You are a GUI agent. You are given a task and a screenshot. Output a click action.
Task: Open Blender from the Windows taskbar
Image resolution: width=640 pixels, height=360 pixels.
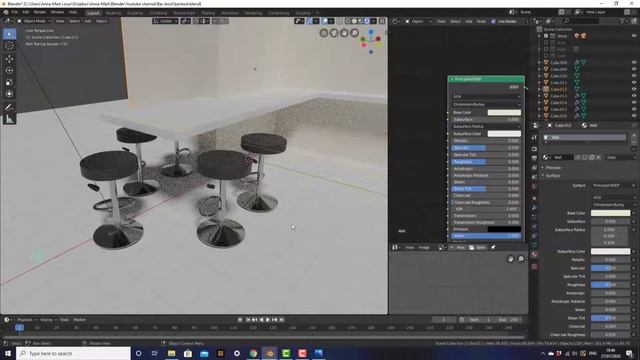pyautogui.click(x=269, y=353)
